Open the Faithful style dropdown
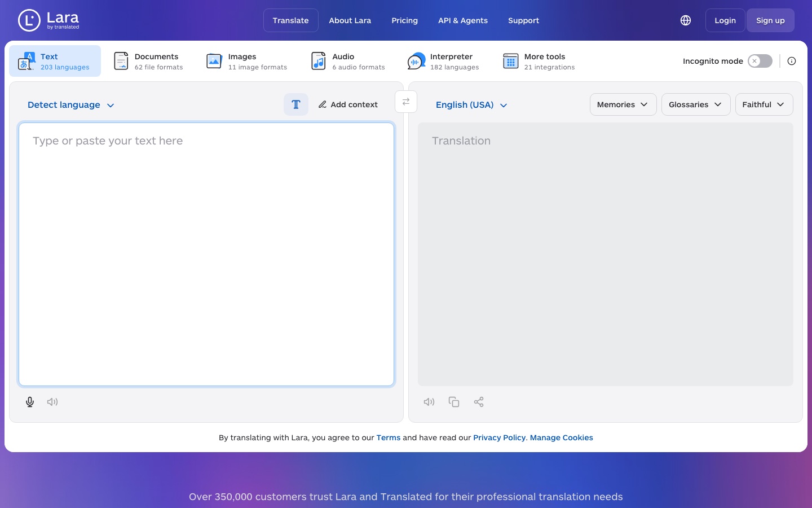 (764, 104)
